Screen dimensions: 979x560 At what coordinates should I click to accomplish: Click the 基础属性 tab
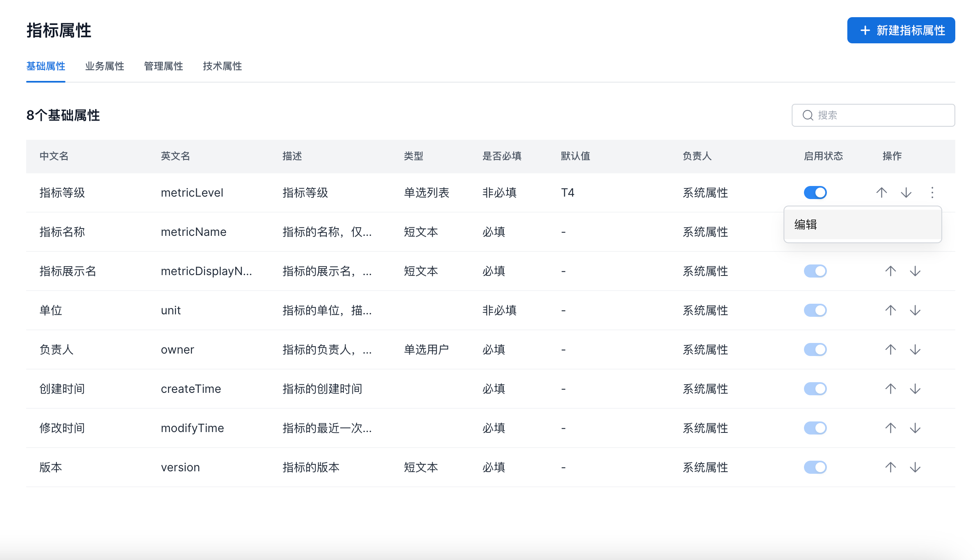coord(46,66)
